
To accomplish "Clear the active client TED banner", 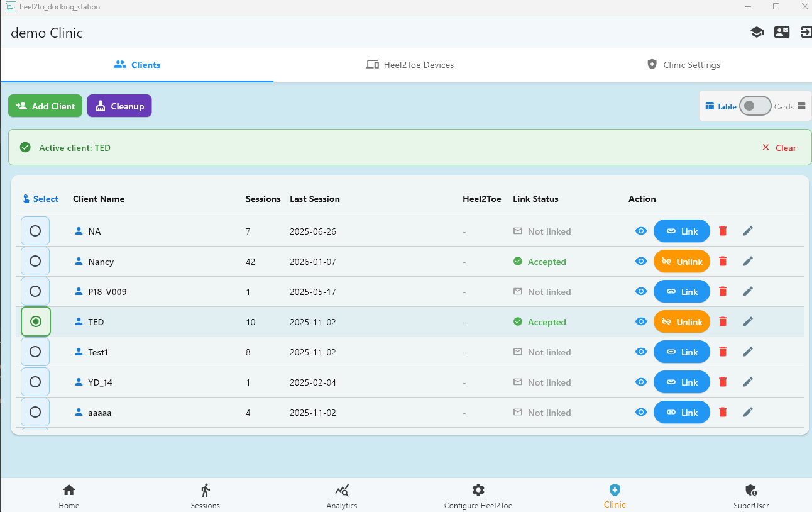I will tap(779, 148).
